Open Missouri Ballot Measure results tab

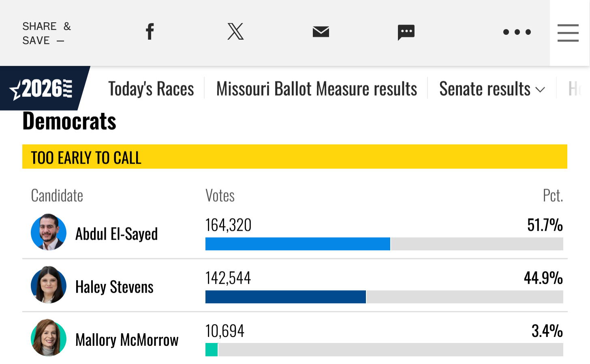(x=316, y=89)
